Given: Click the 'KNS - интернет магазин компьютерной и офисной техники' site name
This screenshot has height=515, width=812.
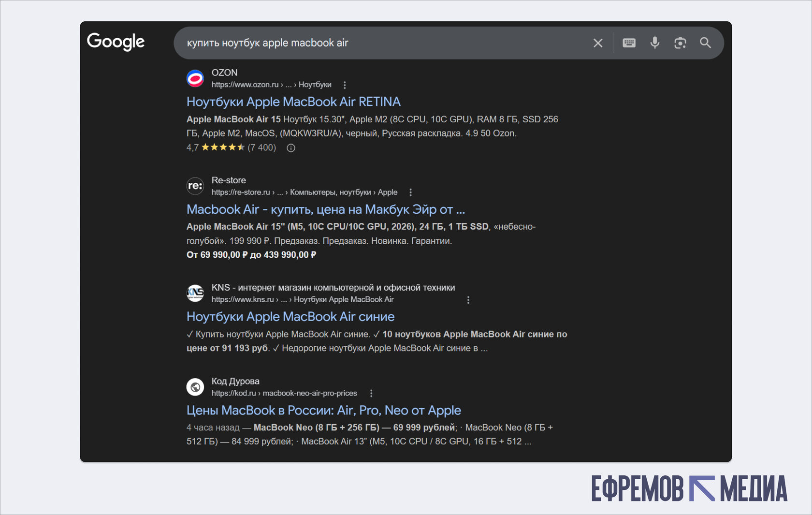Looking at the screenshot, I should (333, 288).
